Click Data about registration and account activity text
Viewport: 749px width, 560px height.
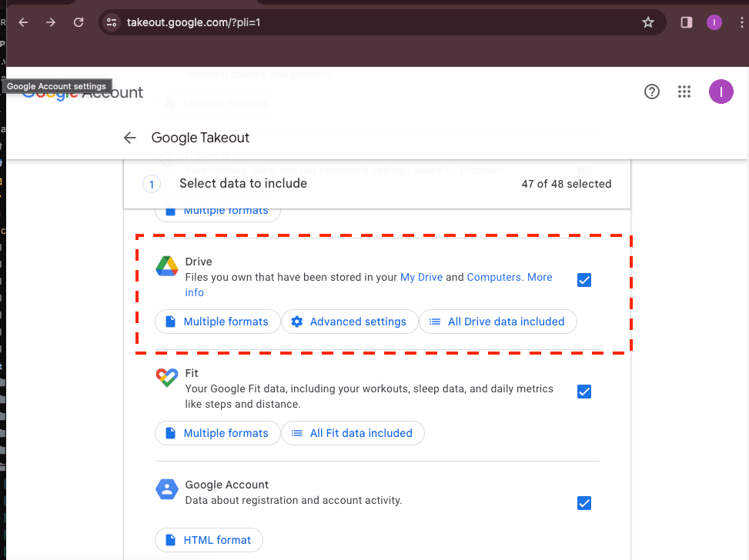click(x=293, y=501)
